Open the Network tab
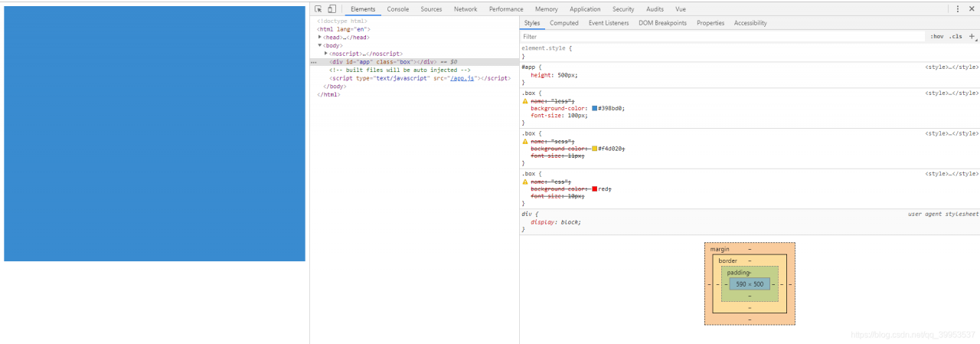 tap(465, 9)
